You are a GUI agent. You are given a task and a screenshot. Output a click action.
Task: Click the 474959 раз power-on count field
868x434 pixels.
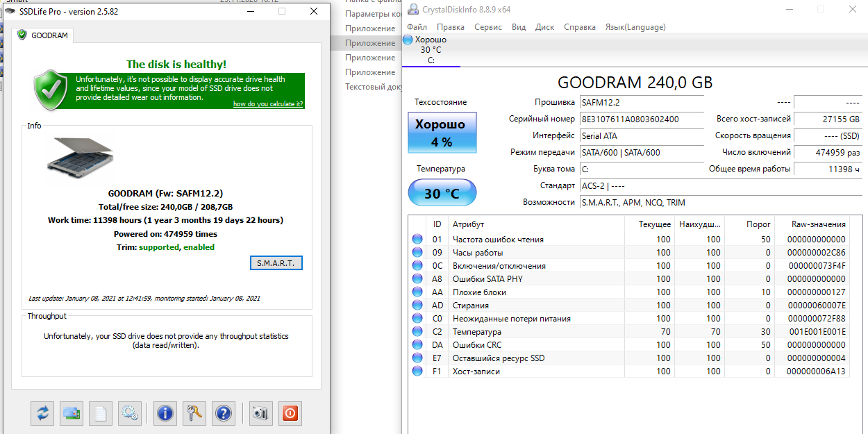point(828,152)
